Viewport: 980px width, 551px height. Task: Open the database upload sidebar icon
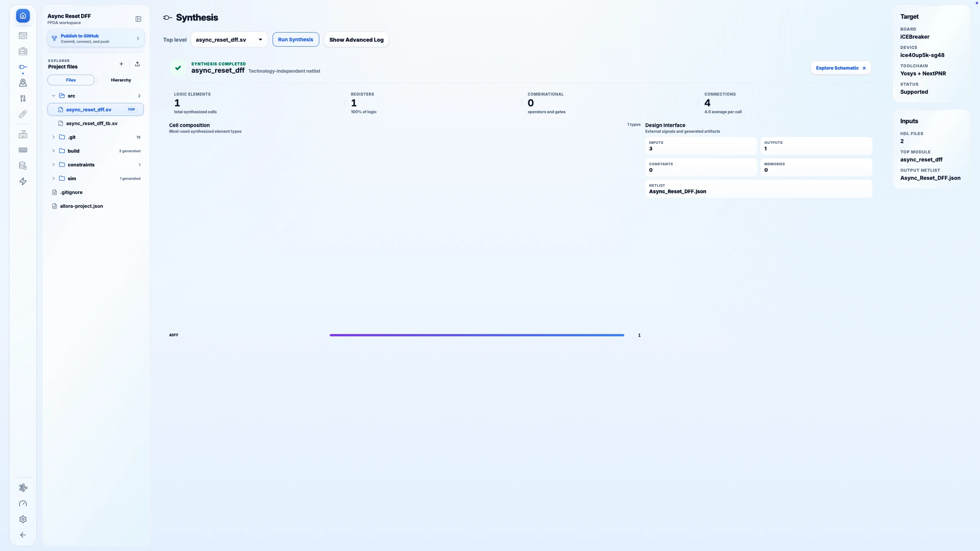23,166
